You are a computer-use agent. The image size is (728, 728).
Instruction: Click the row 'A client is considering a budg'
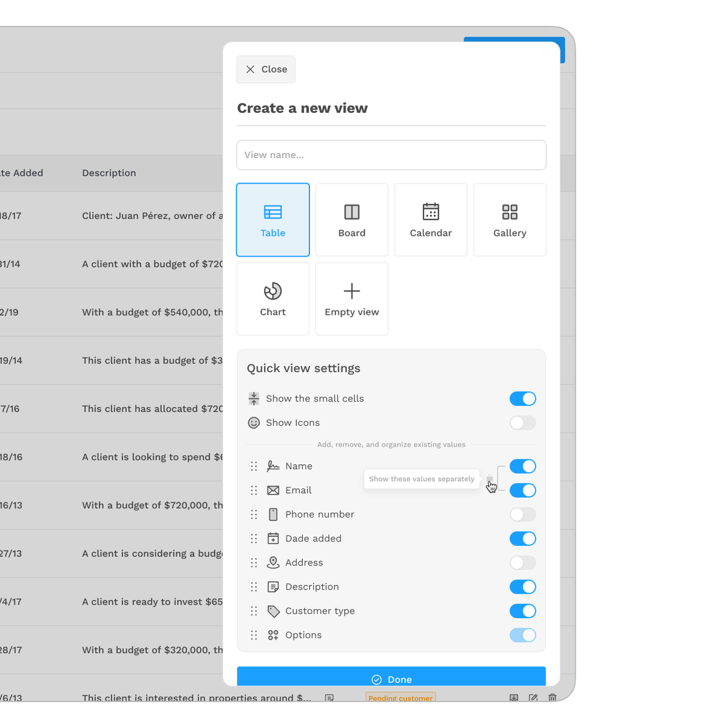tap(112, 554)
